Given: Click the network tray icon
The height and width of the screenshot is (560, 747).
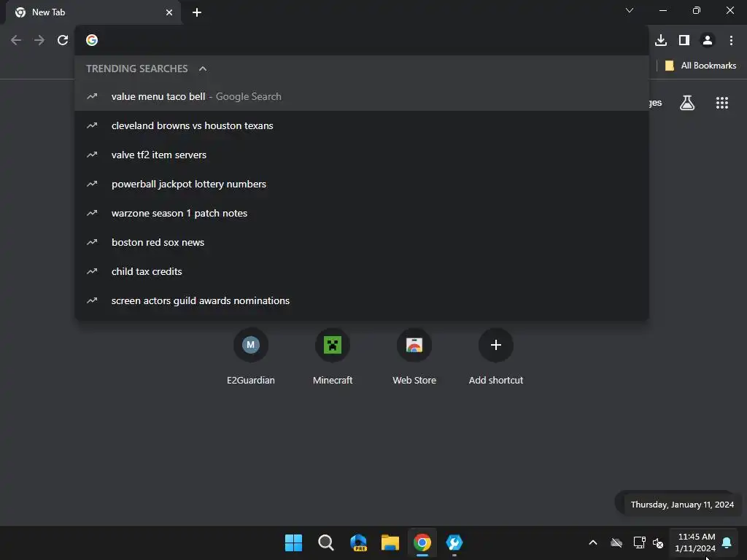Looking at the screenshot, I should pyautogui.click(x=639, y=542).
